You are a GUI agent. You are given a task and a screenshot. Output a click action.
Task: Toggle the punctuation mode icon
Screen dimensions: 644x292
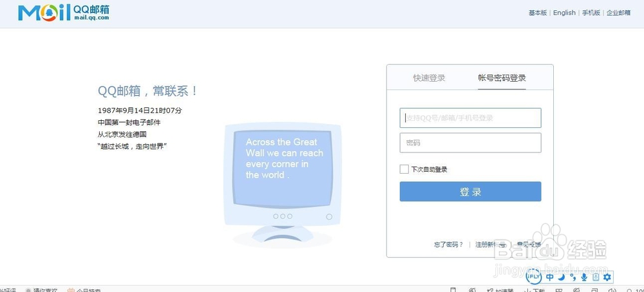coord(573,277)
